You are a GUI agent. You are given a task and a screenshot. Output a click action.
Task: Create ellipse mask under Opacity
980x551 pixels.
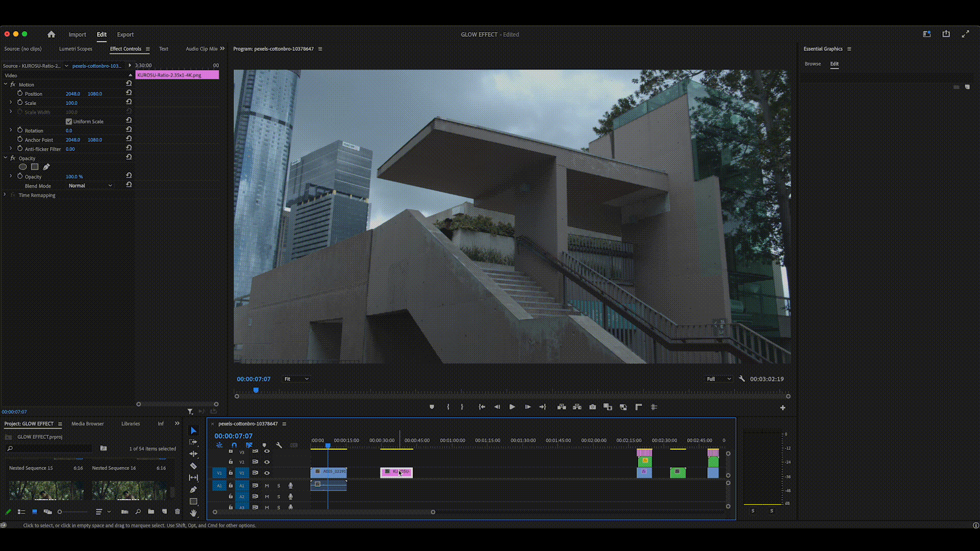click(x=22, y=167)
